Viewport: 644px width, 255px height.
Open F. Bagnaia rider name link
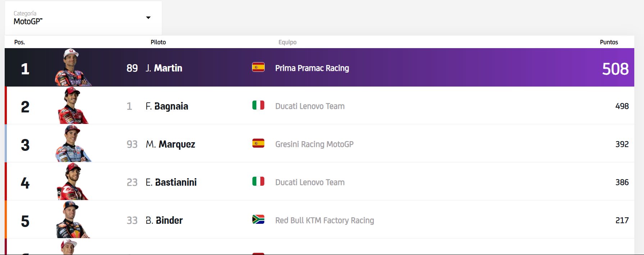click(x=167, y=106)
